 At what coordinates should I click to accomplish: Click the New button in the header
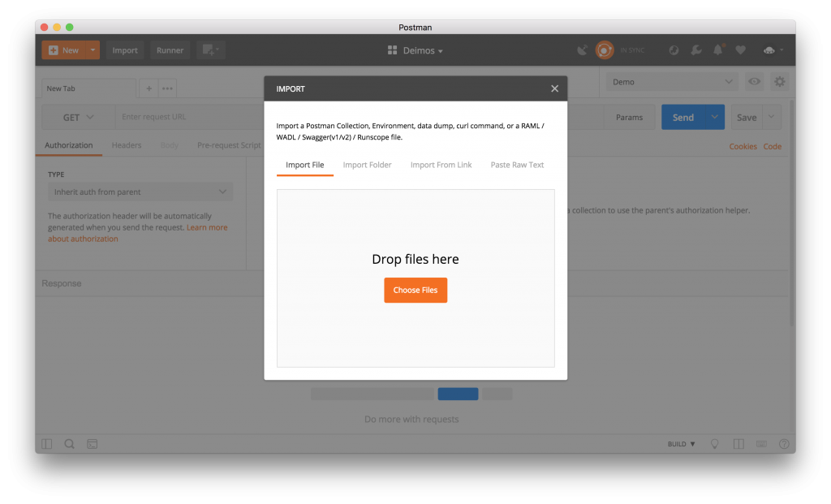pos(63,50)
